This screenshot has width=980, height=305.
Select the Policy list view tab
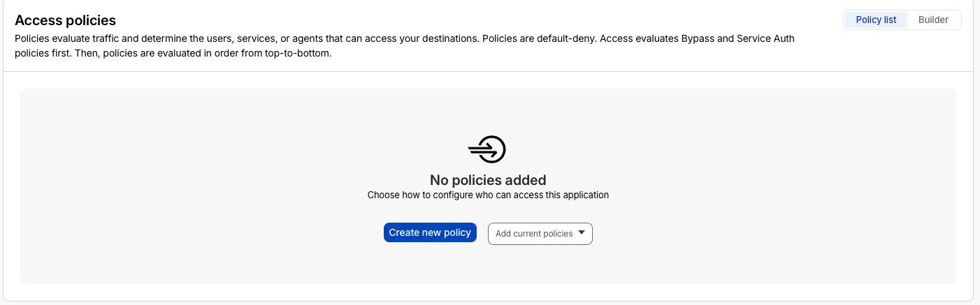876,20
